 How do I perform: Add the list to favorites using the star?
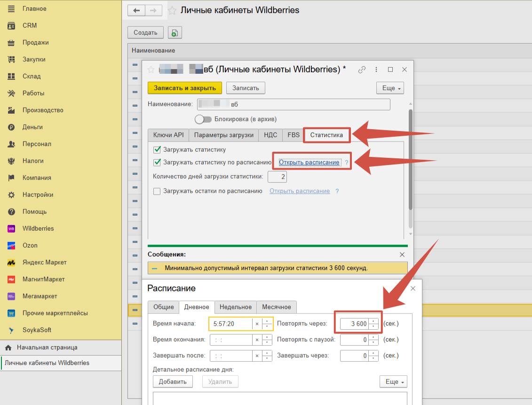(x=173, y=10)
